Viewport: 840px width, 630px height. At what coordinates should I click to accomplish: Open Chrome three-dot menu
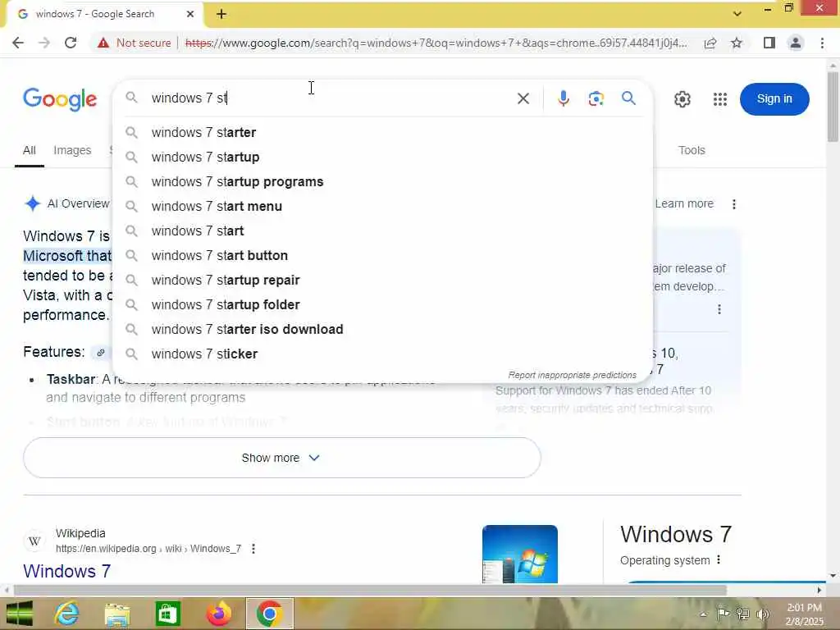click(822, 43)
